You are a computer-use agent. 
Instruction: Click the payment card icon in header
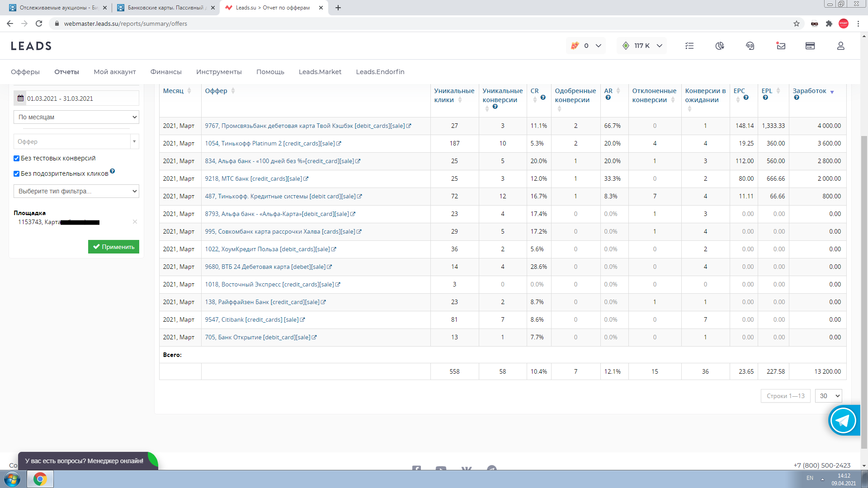click(x=810, y=46)
